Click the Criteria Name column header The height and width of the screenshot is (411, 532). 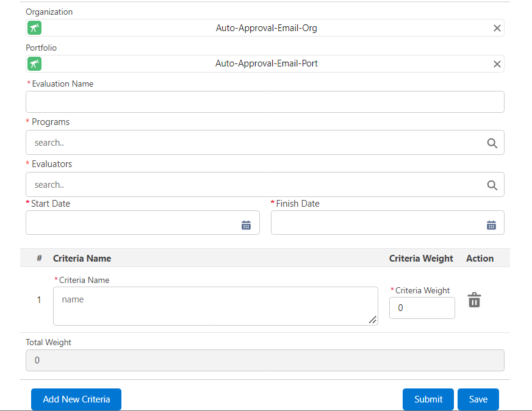coord(82,259)
